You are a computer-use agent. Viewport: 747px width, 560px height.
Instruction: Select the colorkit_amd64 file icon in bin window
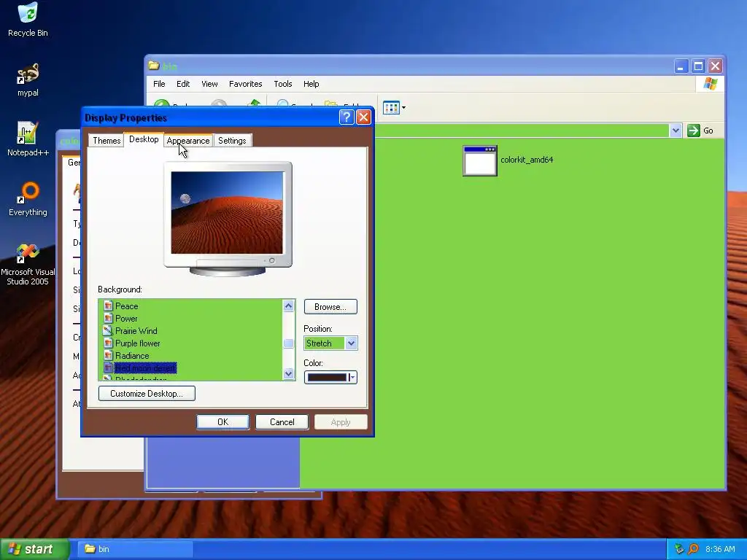click(480, 160)
